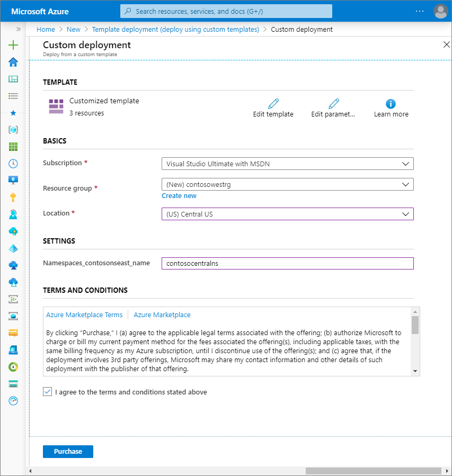Open the Location dropdown
This screenshot has height=476, width=452.
(x=287, y=214)
